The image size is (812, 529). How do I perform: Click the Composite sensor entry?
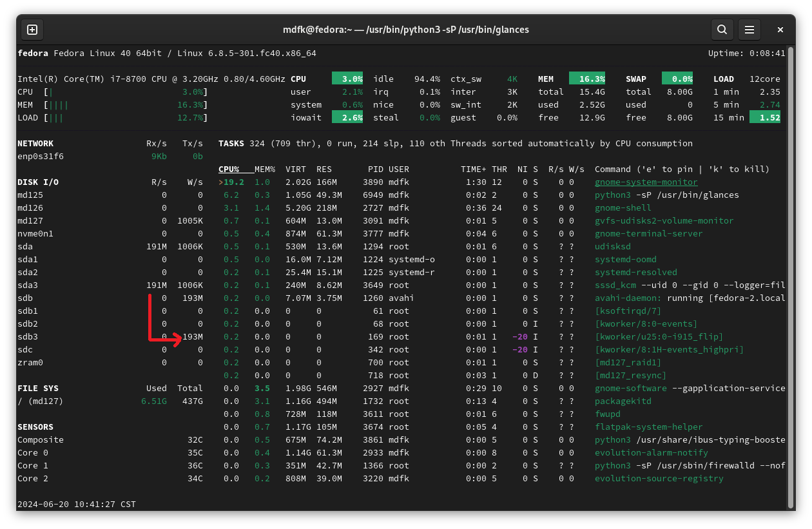(41, 440)
